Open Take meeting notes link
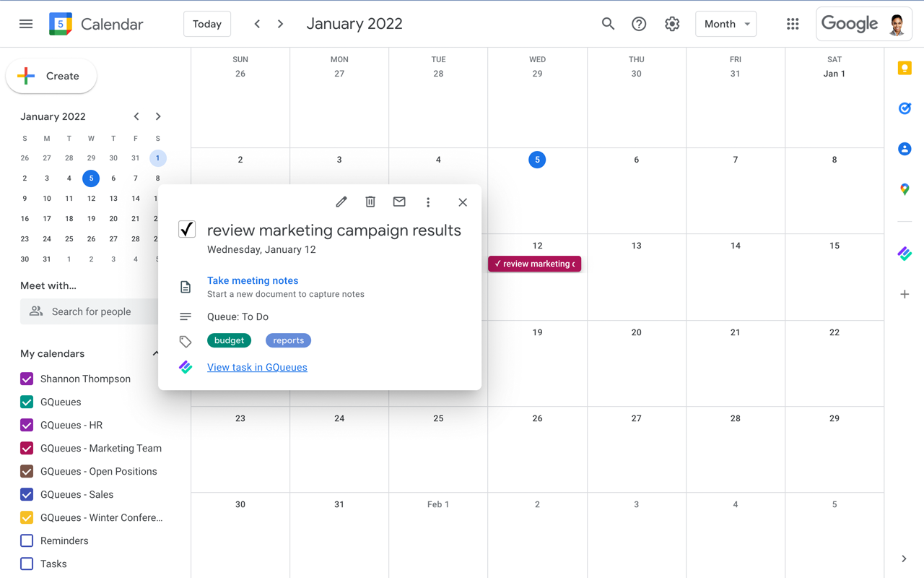This screenshot has height=578, width=924. pyautogui.click(x=253, y=280)
